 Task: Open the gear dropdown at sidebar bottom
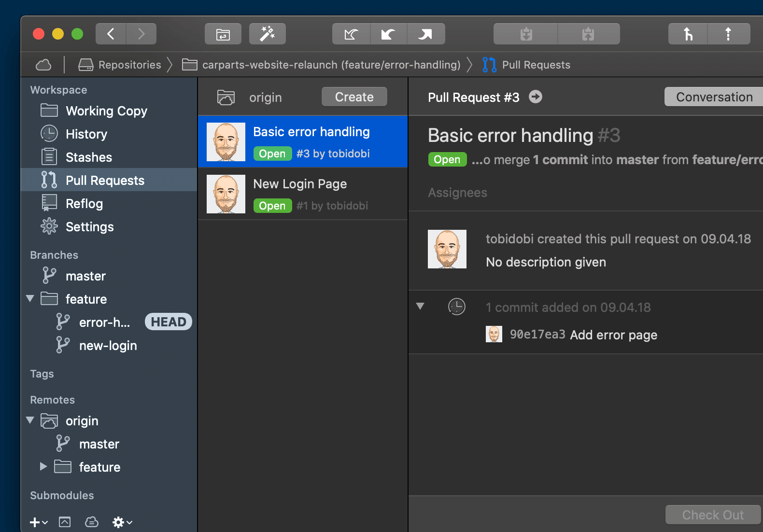[x=122, y=522]
